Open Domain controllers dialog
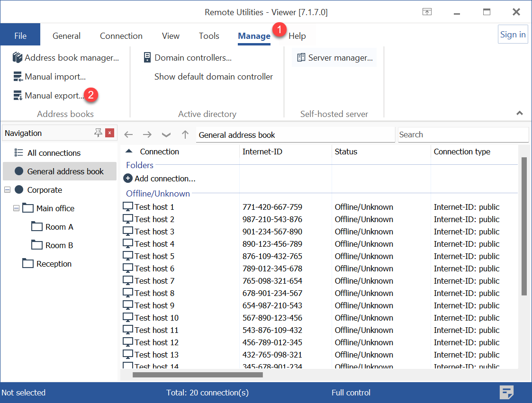Image resolution: width=532 pixels, height=403 pixels. click(188, 58)
